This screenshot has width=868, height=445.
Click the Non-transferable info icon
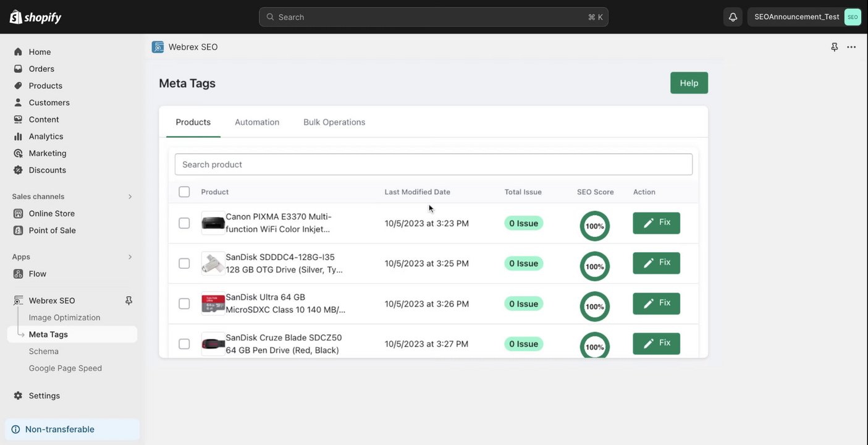click(x=15, y=430)
